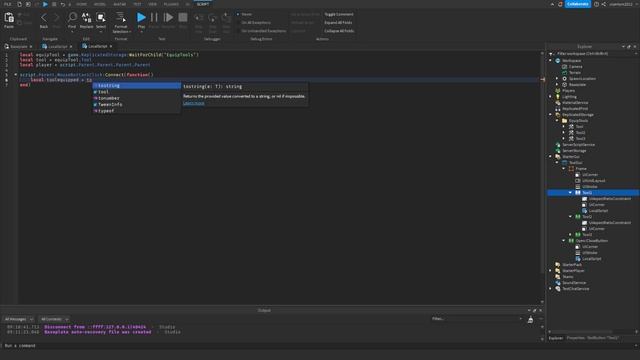Collapse the Workspace node in Explorer

click(x=551, y=60)
